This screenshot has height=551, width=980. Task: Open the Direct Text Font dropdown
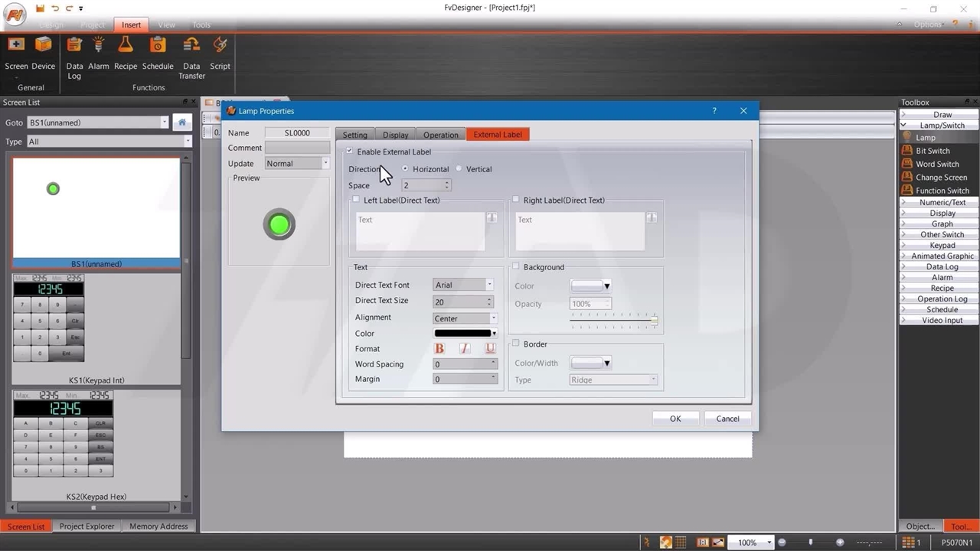[463, 285]
